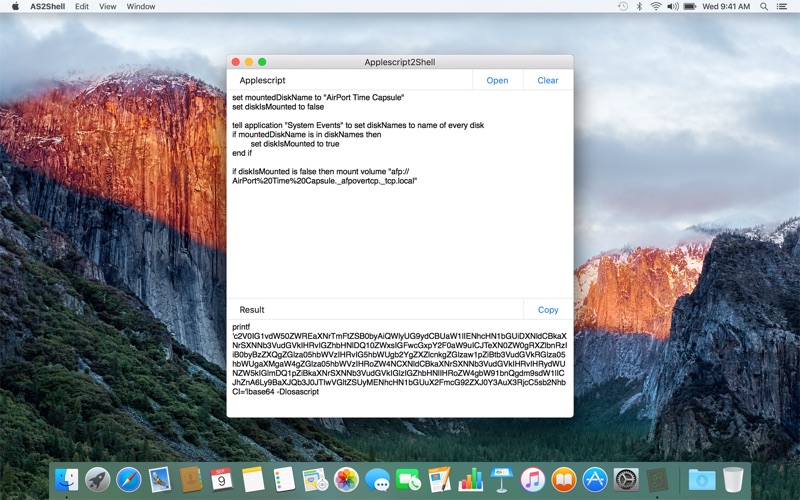Open Reminders from the Dock
800x500 pixels.
coord(284,480)
